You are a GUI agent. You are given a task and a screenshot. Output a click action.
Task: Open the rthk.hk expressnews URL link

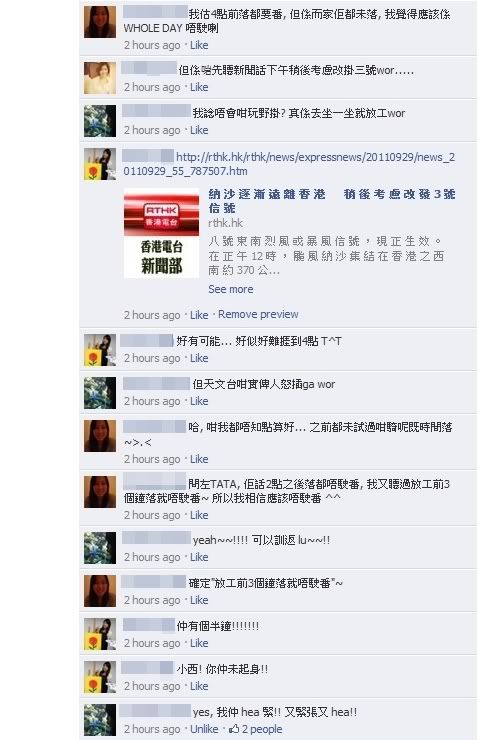click(289, 164)
